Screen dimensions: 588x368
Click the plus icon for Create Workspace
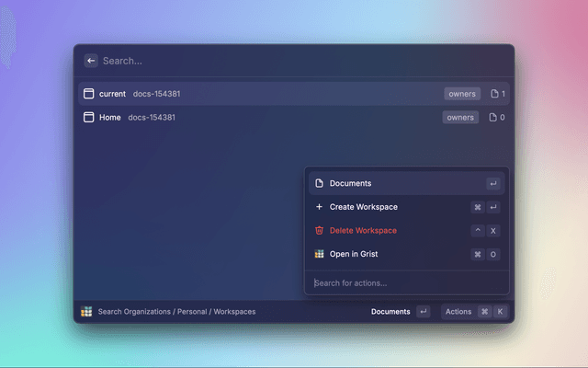point(319,207)
